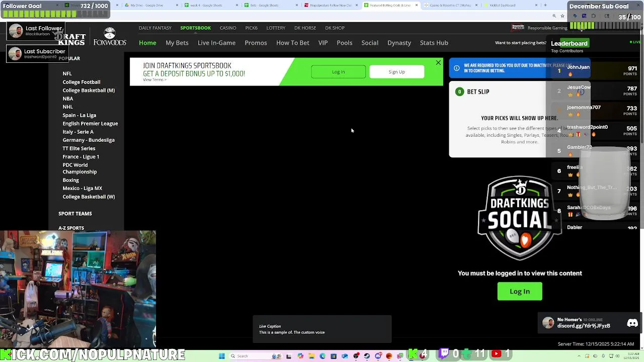Open the Pools page
The width and height of the screenshot is (644, 362).
[345, 43]
